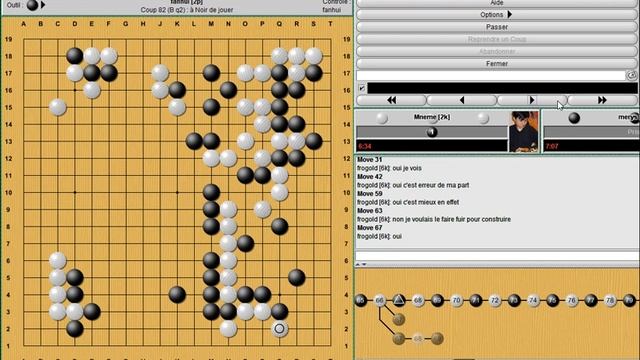Select move 79 node in game tree
Screen dimensions: 640x360
[x=629, y=300]
